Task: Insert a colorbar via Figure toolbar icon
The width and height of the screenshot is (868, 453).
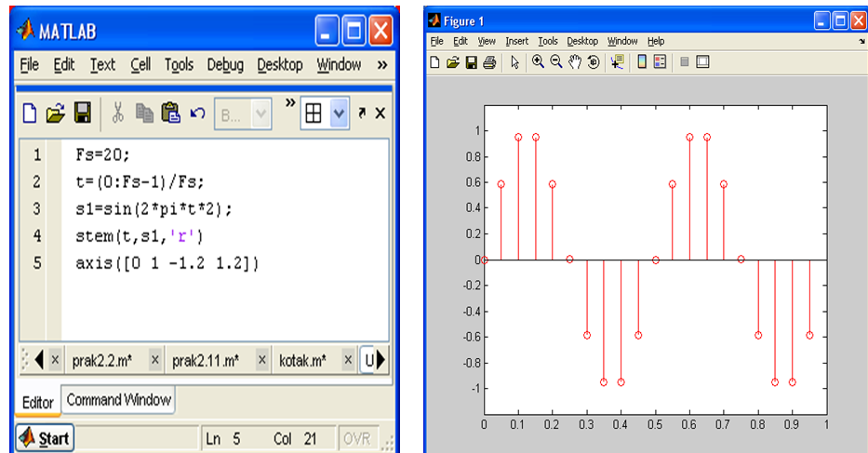Action: [x=642, y=61]
